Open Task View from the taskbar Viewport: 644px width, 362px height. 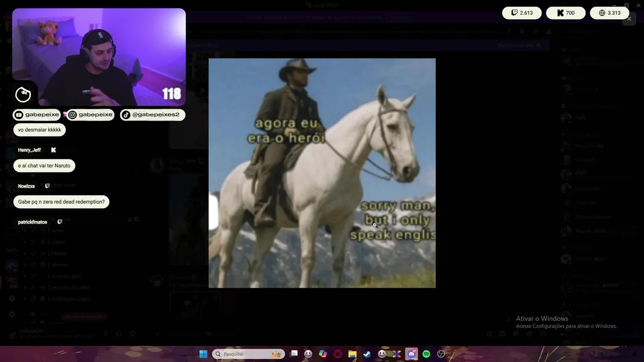coord(294,354)
